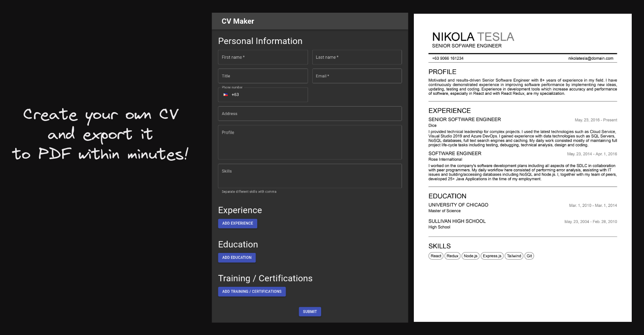Click the PROFILE heading in CV preview
The image size is (644, 335).
(x=442, y=72)
